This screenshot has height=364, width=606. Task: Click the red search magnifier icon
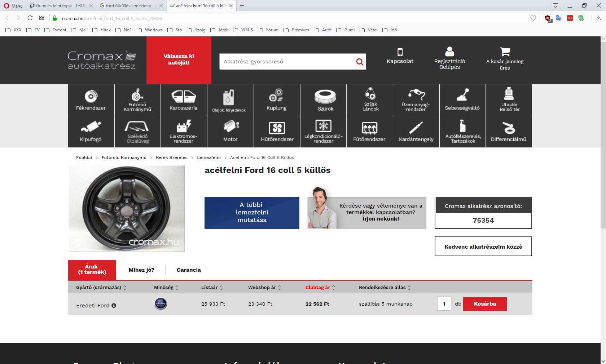360,62
